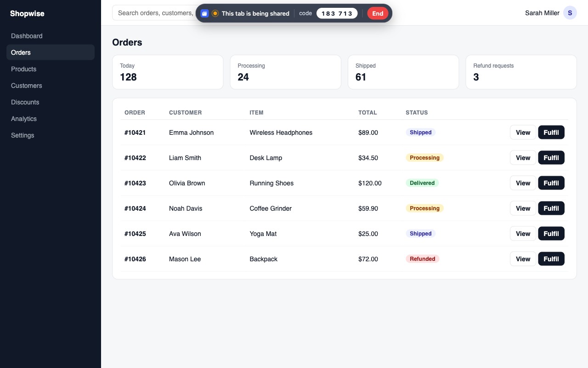Select the Shipped 61 stat card
The height and width of the screenshot is (368, 588).
click(x=403, y=72)
